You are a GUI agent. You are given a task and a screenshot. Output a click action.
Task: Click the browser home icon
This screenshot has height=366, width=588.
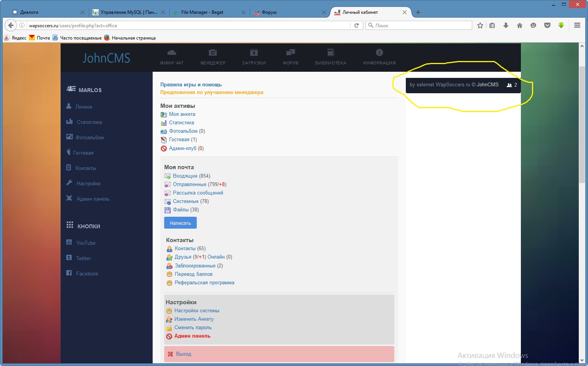coord(520,25)
